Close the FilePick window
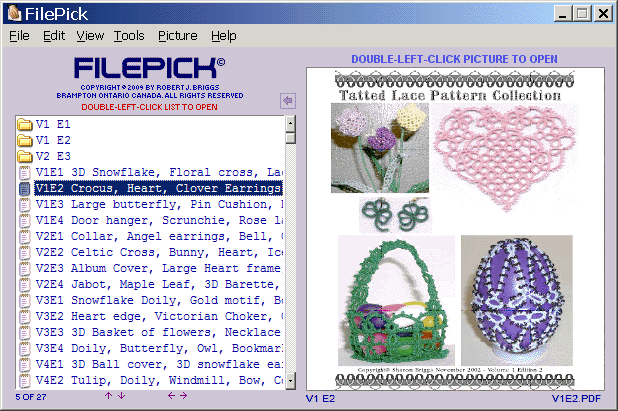The image size is (618, 411). [603, 14]
